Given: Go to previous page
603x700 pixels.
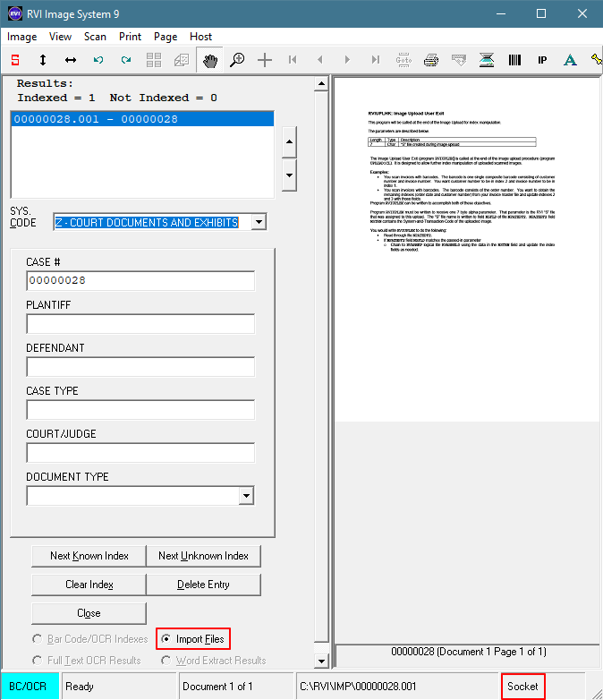Looking at the screenshot, I should pyautogui.click(x=320, y=60).
